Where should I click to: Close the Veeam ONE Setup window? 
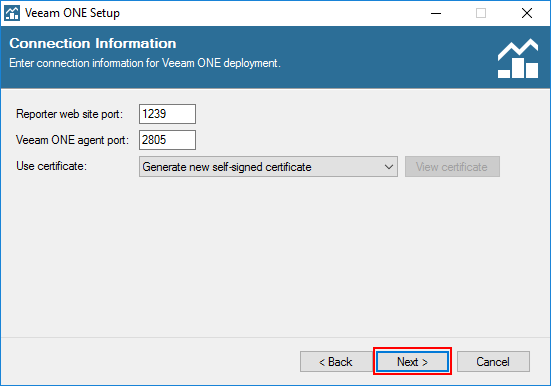pos(526,13)
